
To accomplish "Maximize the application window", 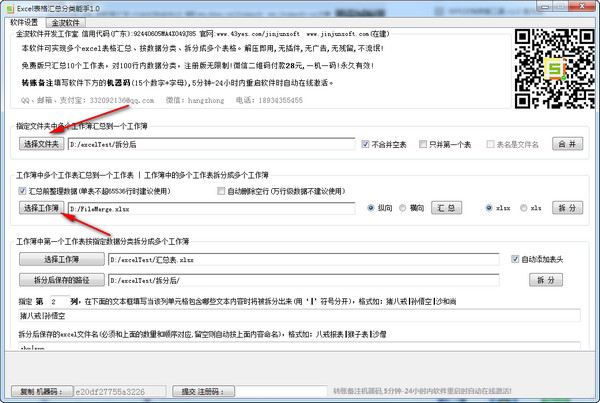I will (561, 7).
